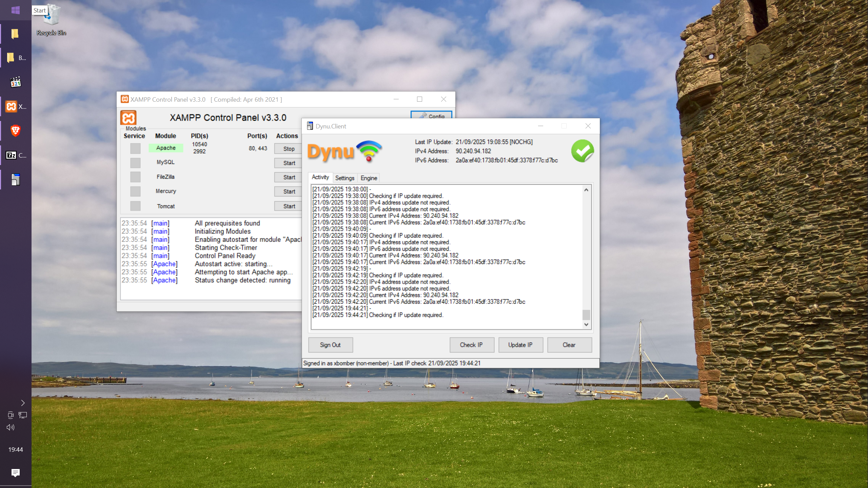Click the Dynu log scrollbar up arrow
The height and width of the screenshot is (488, 868).
point(586,190)
